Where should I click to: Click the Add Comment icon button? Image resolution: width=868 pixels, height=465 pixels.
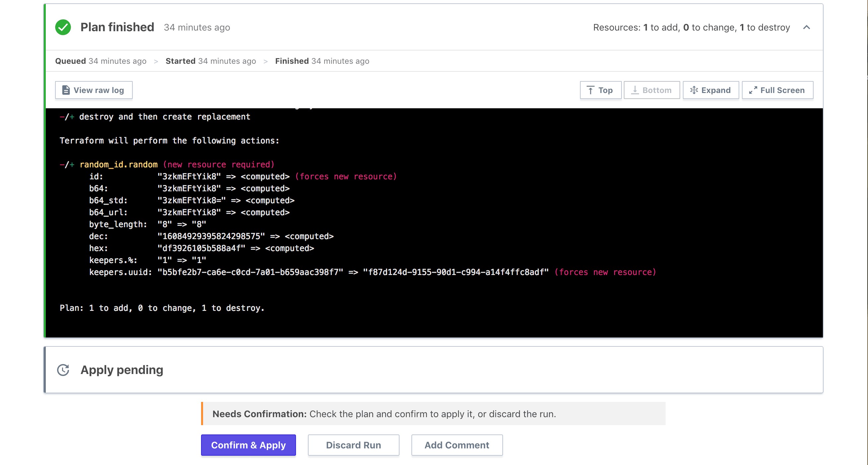(456, 445)
